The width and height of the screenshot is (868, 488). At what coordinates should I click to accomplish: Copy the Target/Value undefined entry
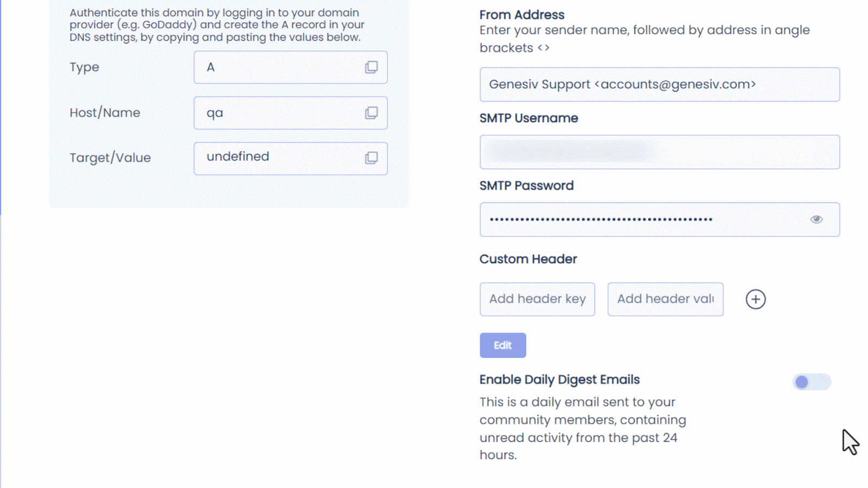(371, 158)
